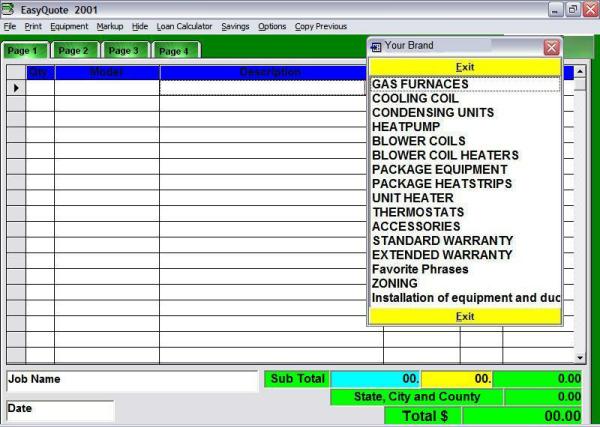Open the Print menu
Screen dimensions: 600x427
click(x=33, y=26)
